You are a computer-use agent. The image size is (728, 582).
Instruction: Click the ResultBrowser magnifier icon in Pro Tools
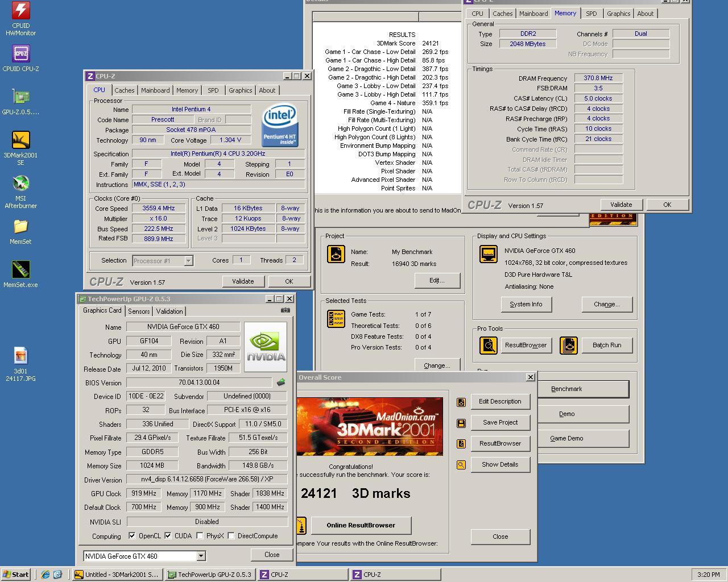click(488, 345)
